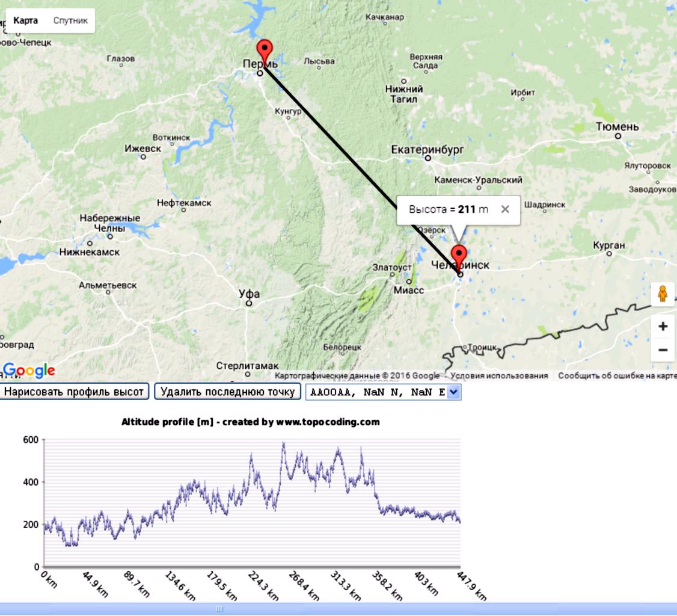
Task: Open the Условия использования link
Action: click(499, 376)
